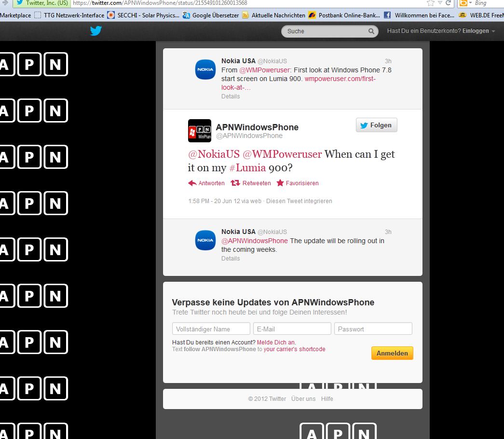Click the Antworten reply arrow icon
Image resolution: width=504 pixels, height=439 pixels.
192,183
